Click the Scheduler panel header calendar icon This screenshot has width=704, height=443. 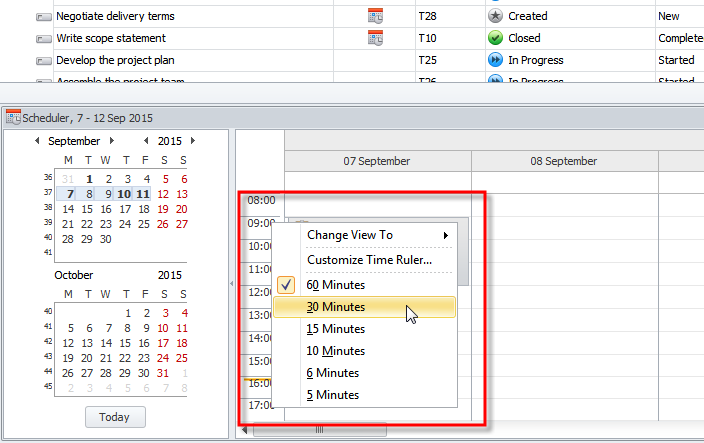[x=13, y=117]
